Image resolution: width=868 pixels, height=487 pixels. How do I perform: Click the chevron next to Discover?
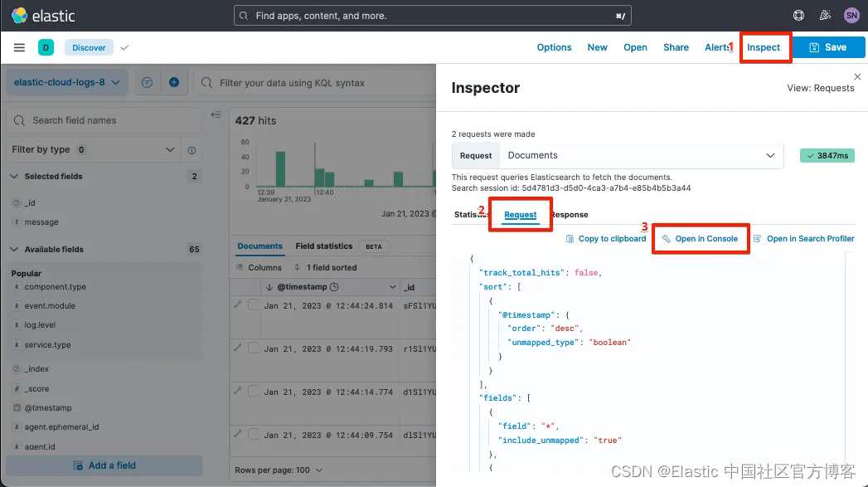pos(124,47)
